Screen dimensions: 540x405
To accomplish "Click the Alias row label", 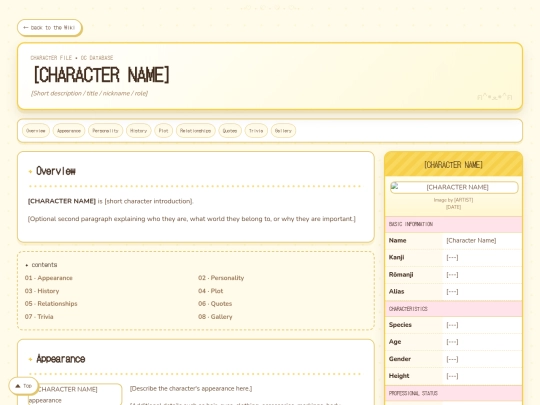I will pos(396,291).
